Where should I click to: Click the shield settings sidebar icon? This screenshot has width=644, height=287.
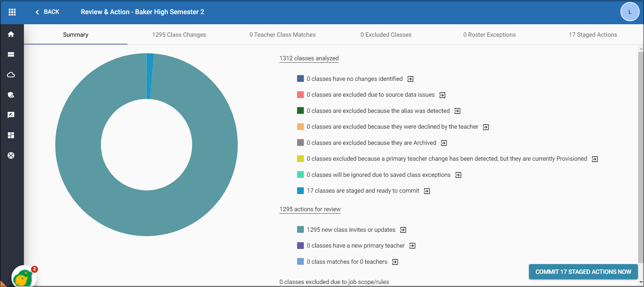click(11, 95)
